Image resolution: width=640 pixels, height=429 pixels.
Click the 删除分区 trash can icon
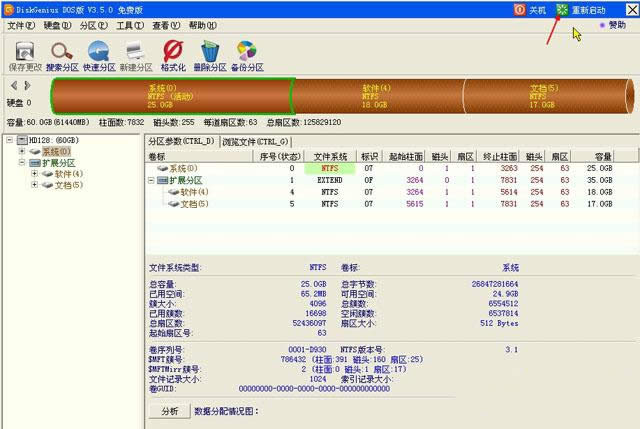pyautogui.click(x=210, y=50)
